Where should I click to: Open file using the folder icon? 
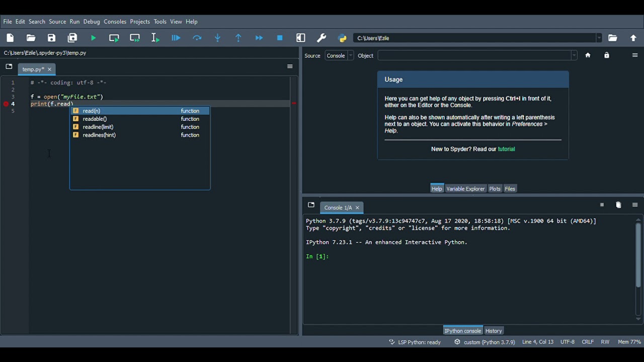click(31, 38)
